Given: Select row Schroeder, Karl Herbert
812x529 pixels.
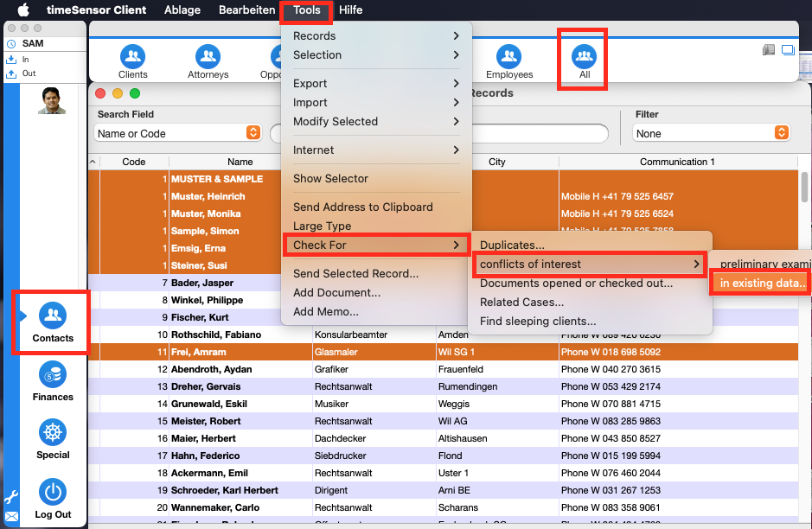Looking at the screenshot, I should [443, 490].
